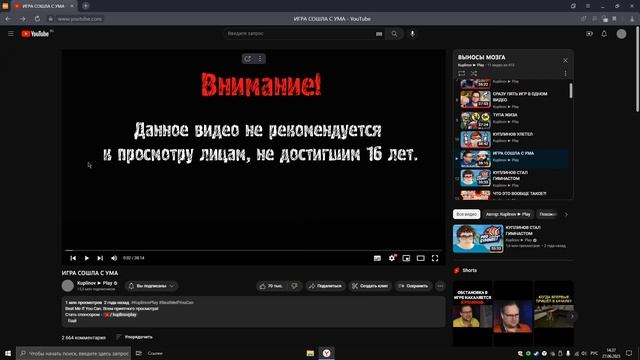Skip to previous video in playlist
The width and height of the screenshot is (640, 360).
pos(73,258)
